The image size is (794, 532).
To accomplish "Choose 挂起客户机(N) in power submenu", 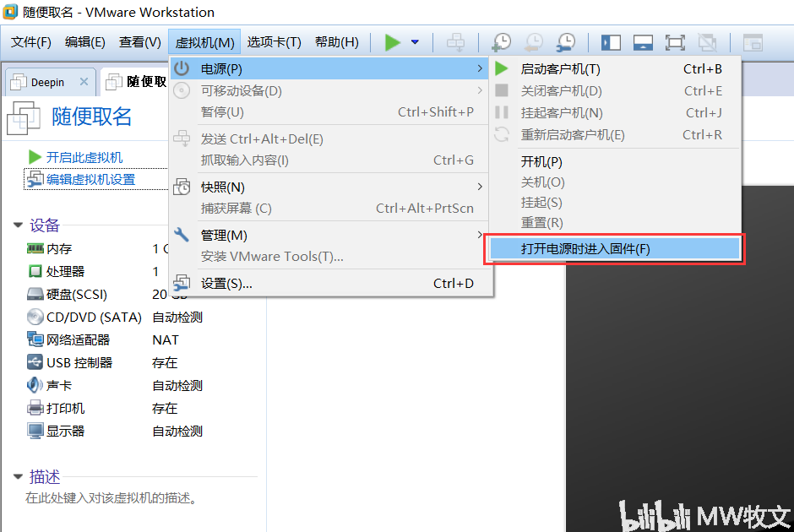I will point(615,112).
